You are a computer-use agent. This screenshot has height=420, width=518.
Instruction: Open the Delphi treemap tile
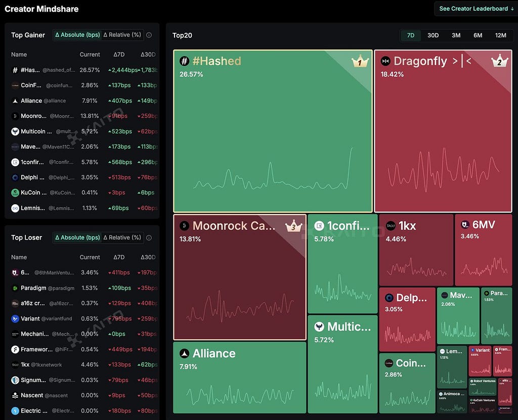pyautogui.click(x=407, y=319)
